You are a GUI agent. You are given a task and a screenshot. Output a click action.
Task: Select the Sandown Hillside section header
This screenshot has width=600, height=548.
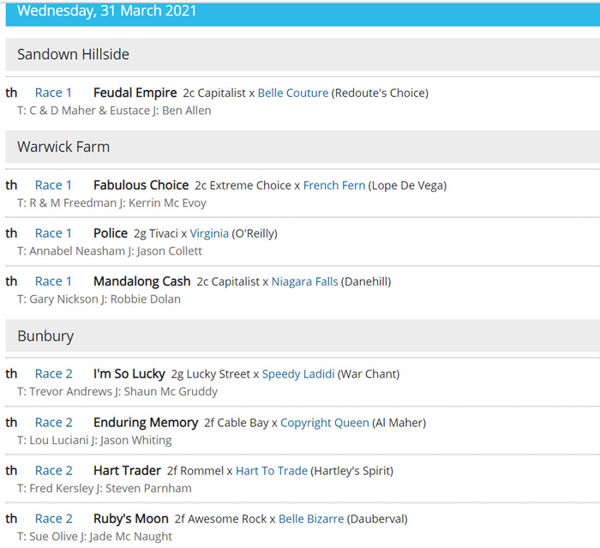coord(300,54)
